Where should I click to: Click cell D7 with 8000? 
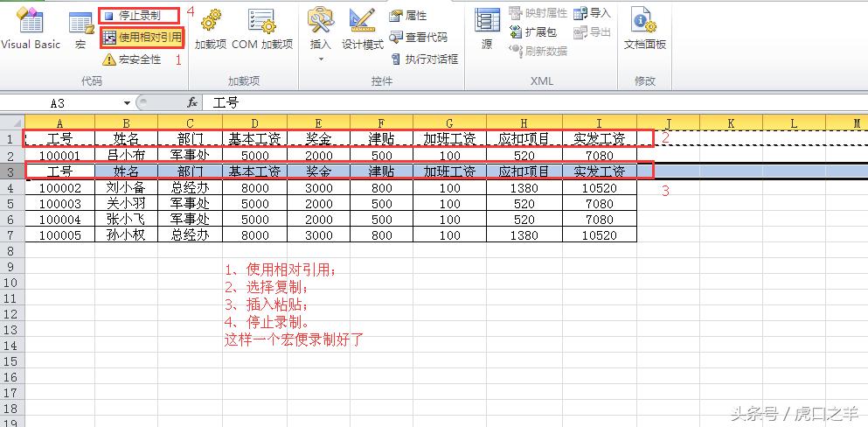[254, 234]
